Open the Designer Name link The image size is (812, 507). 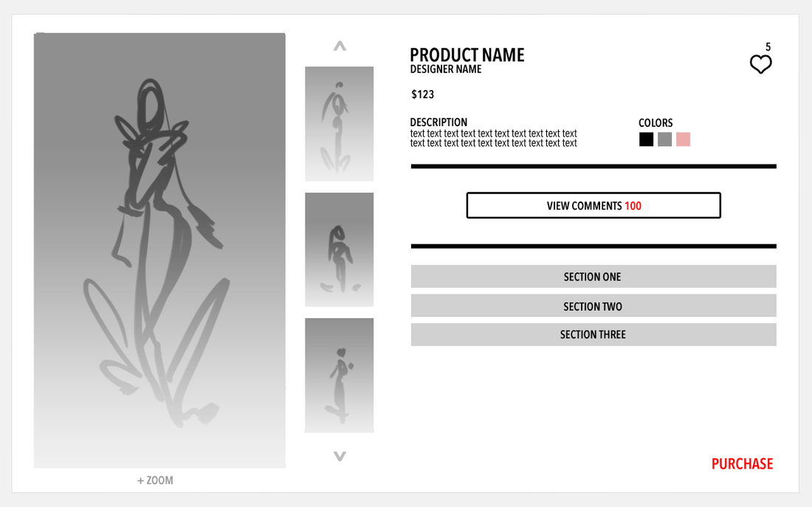point(446,69)
